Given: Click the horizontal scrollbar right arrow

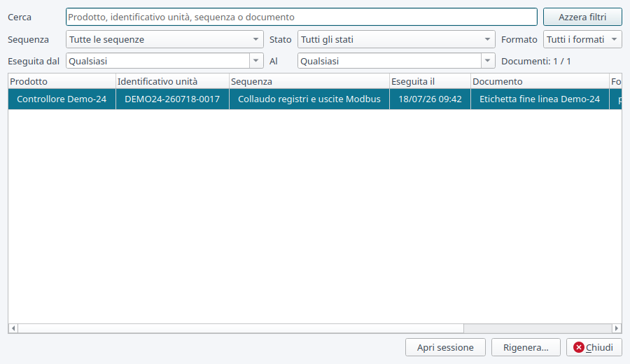Looking at the screenshot, I should click(x=617, y=328).
